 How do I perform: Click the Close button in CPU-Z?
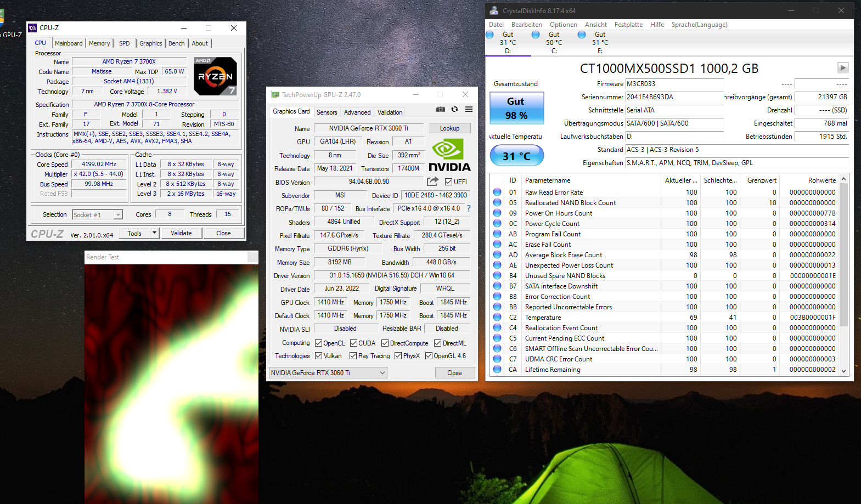pos(223,233)
